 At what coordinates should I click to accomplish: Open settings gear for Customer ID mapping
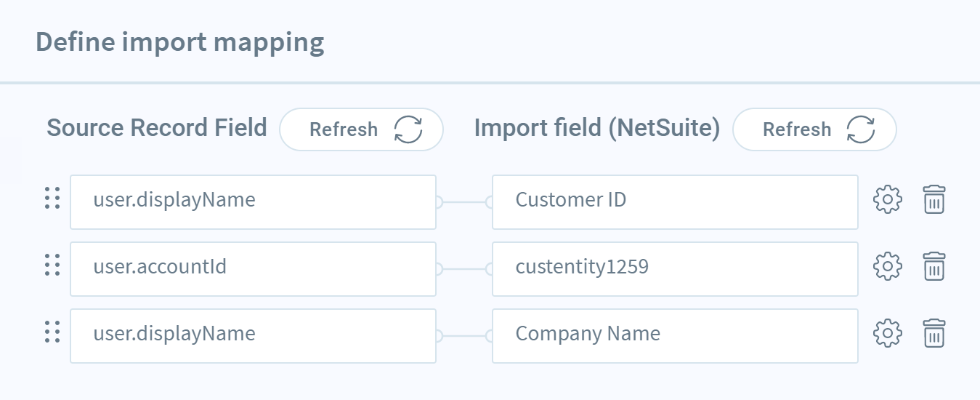click(x=887, y=199)
